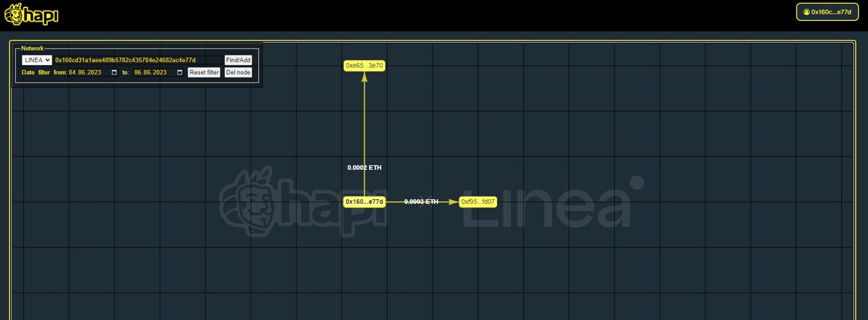Select the 0xf95...fd07 node
Screen dimensions: 868x320
click(478, 202)
